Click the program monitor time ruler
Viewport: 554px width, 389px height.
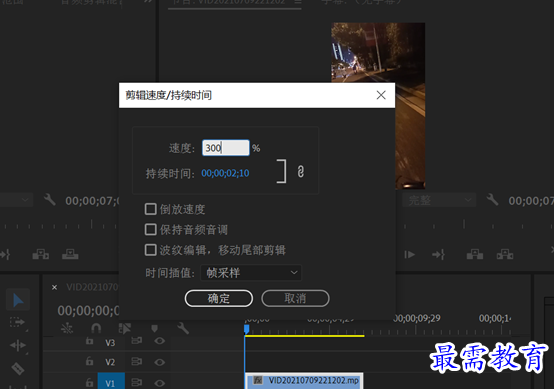click(x=474, y=224)
